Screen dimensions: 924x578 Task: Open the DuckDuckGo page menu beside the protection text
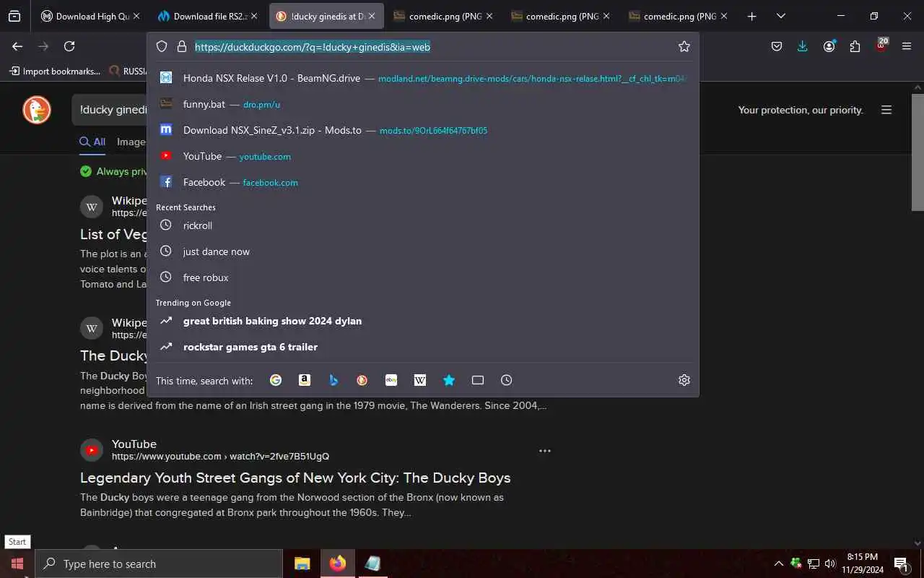point(886,110)
